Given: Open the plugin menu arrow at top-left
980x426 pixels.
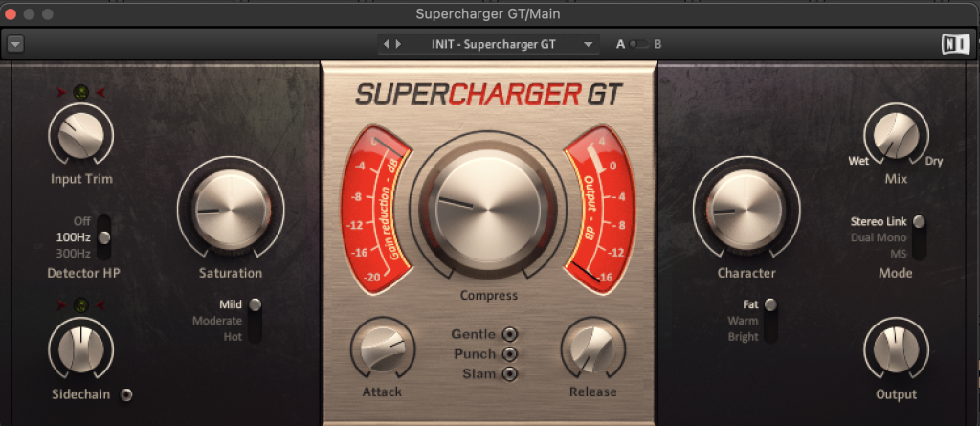Looking at the screenshot, I should (x=15, y=44).
